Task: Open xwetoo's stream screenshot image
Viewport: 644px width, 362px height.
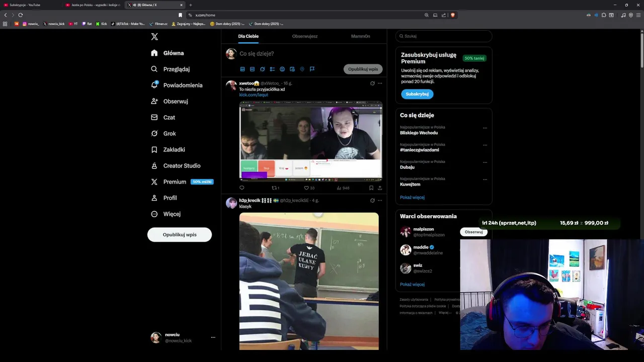Action: pos(311,141)
